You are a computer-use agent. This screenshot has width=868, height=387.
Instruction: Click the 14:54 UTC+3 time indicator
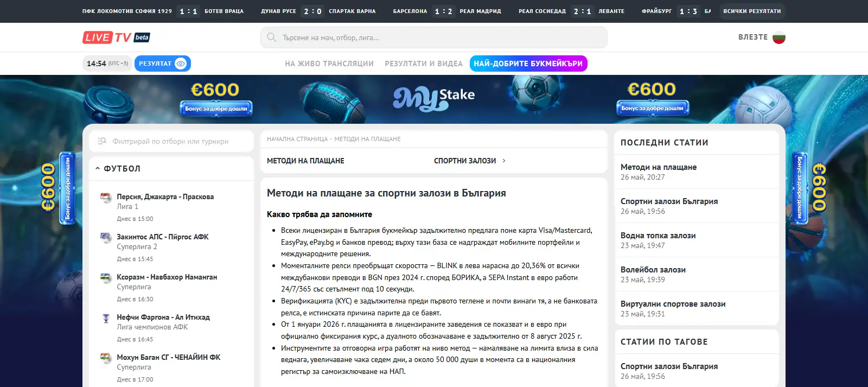[107, 64]
